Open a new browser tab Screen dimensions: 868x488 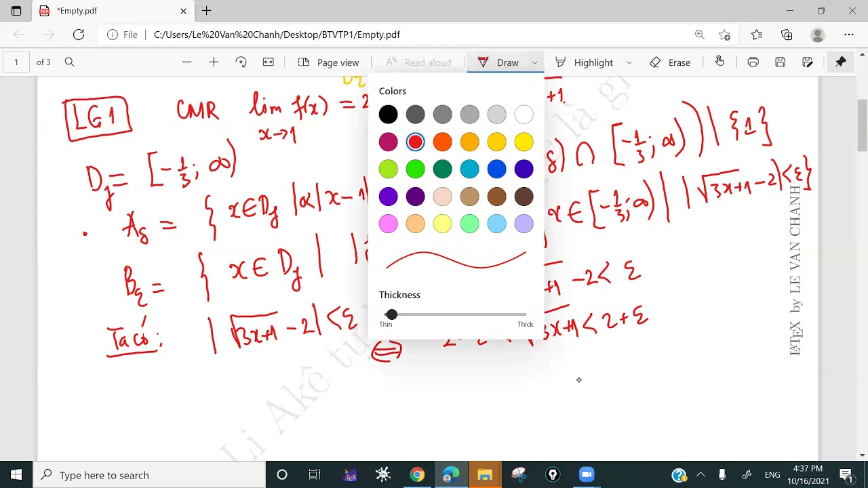[x=206, y=11]
